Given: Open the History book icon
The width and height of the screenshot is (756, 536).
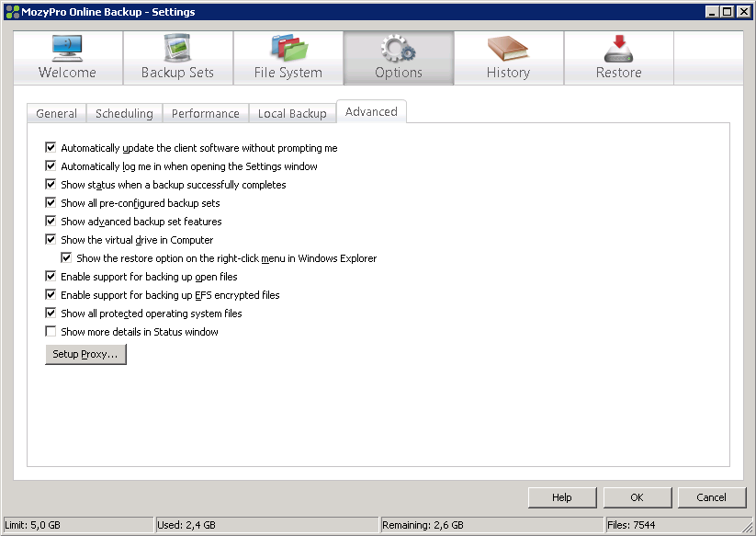Looking at the screenshot, I should pyautogui.click(x=508, y=48).
